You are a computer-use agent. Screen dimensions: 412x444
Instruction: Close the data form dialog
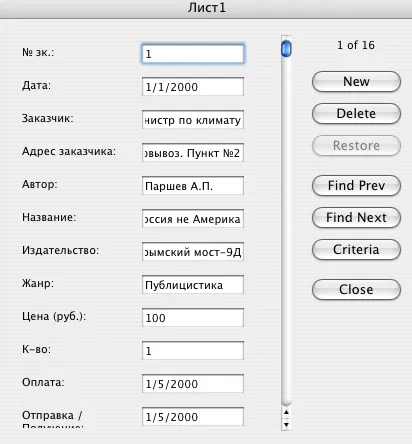(x=356, y=289)
